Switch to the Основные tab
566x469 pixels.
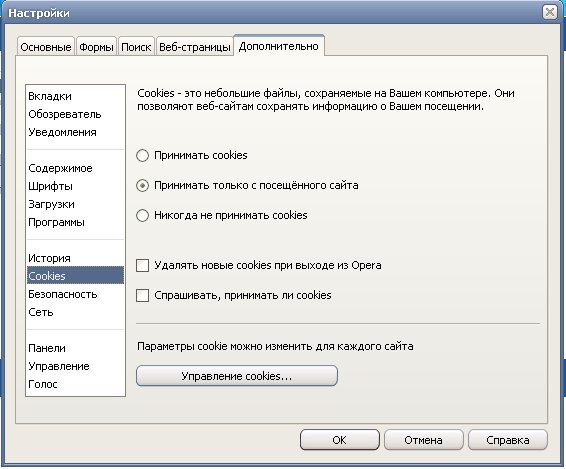coord(46,47)
